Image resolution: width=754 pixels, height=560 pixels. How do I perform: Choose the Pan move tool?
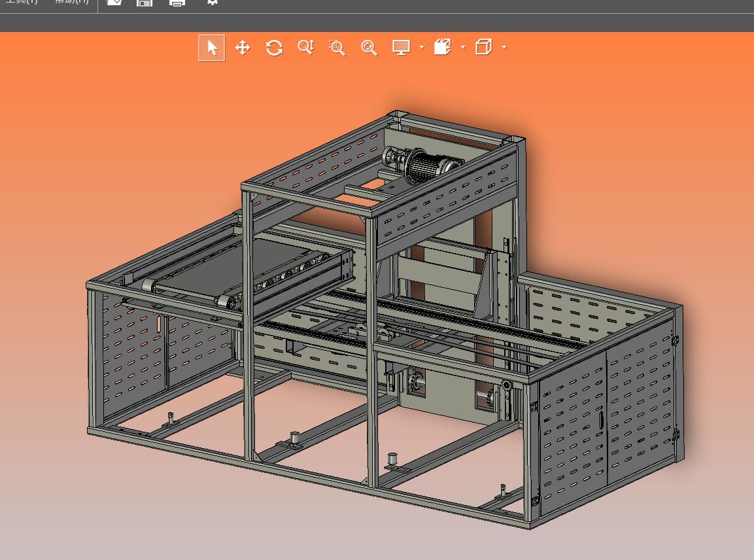[243, 48]
